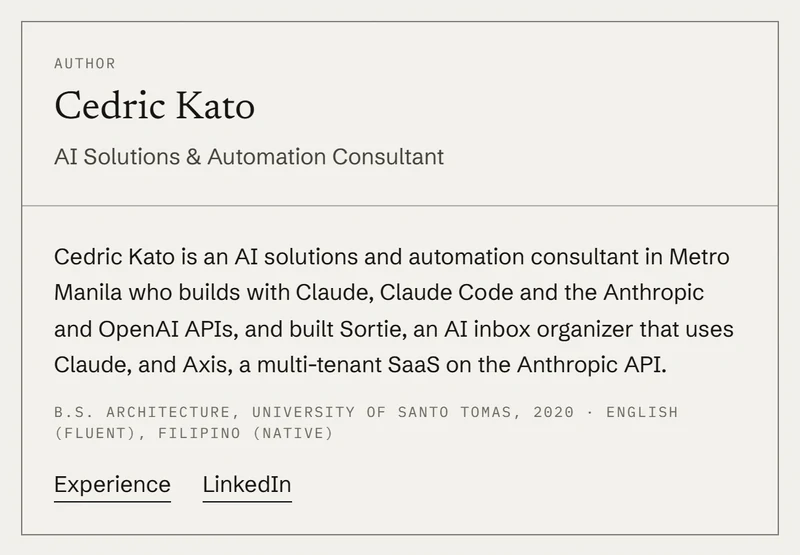Screen dimensions: 800x555
Task: Click the name heading Cedric Kato
Action: point(154,106)
